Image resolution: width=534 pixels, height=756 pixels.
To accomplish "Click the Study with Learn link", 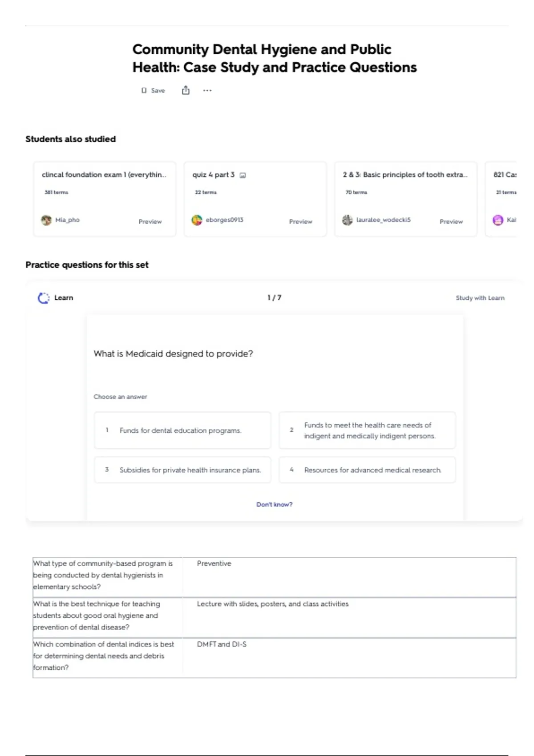I will pyautogui.click(x=480, y=298).
